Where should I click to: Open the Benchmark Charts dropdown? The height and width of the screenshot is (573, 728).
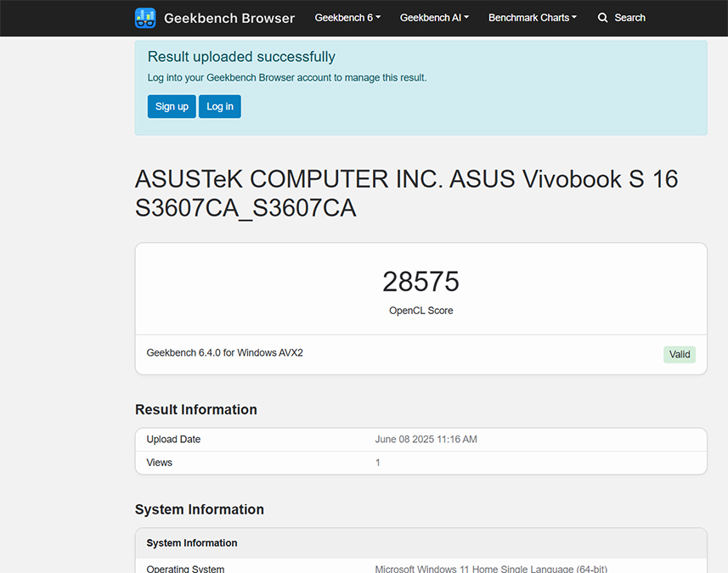coord(532,18)
